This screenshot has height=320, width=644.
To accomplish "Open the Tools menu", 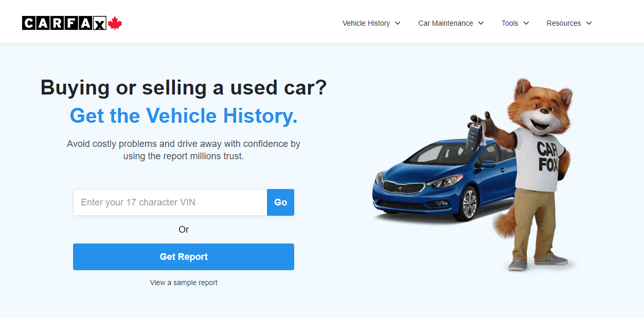I will 510,23.
